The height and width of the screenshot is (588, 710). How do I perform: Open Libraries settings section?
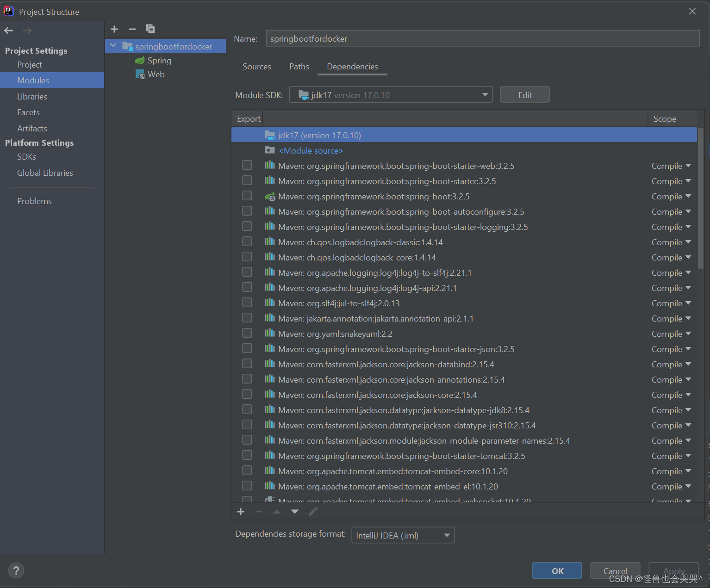click(x=32, y=97)
